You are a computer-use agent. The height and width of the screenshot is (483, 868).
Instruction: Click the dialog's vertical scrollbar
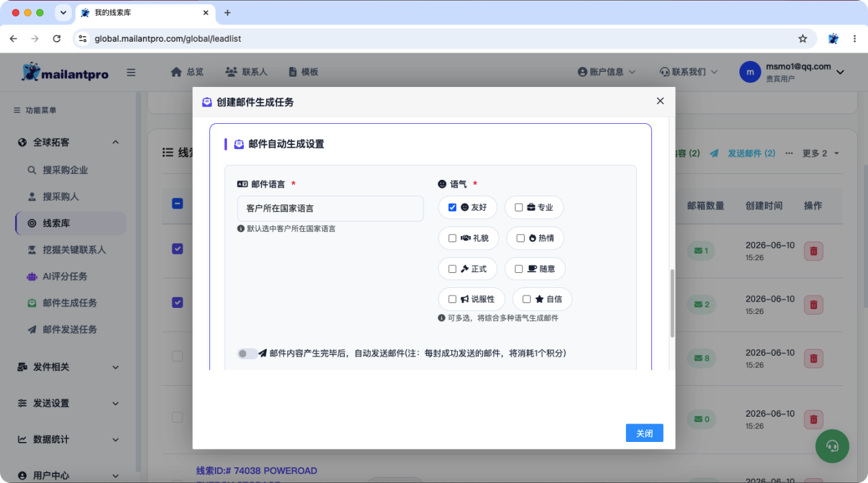[x=672, y=302]
